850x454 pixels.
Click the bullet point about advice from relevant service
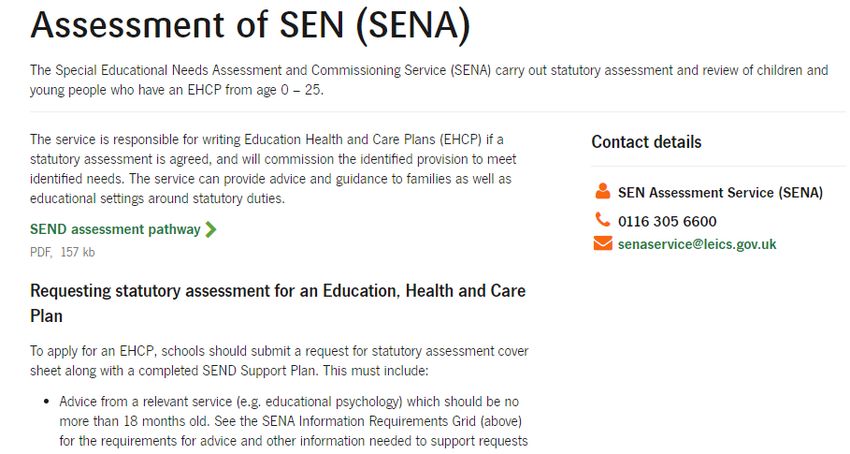tap(293, 421)
